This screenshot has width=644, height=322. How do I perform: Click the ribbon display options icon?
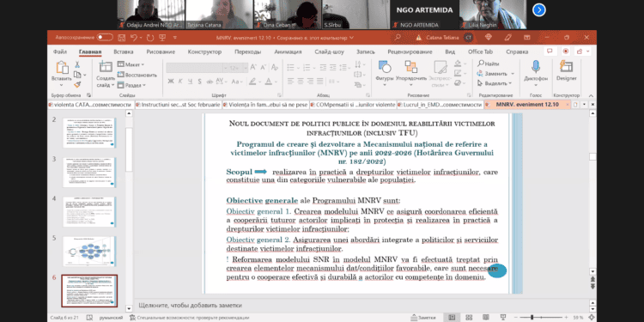click(527, 38)
